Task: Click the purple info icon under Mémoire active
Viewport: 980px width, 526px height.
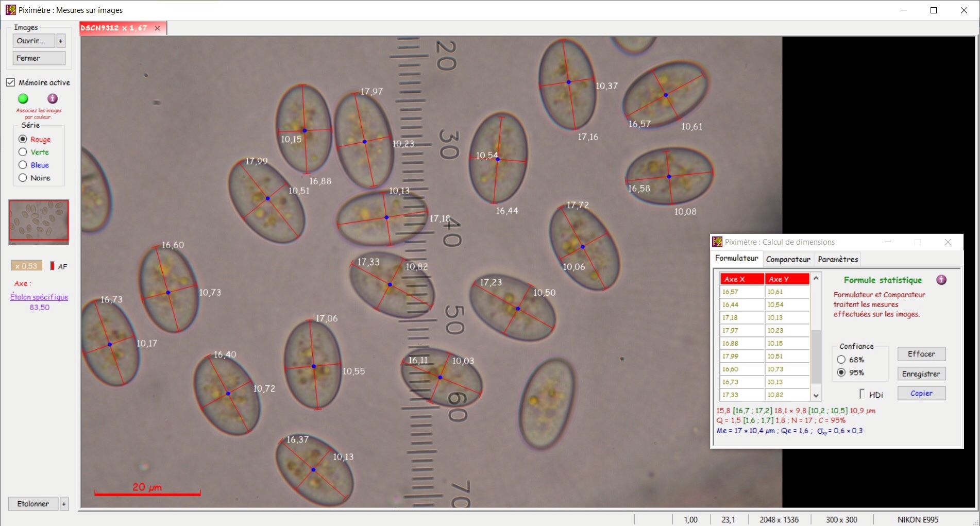Action: 53,98
